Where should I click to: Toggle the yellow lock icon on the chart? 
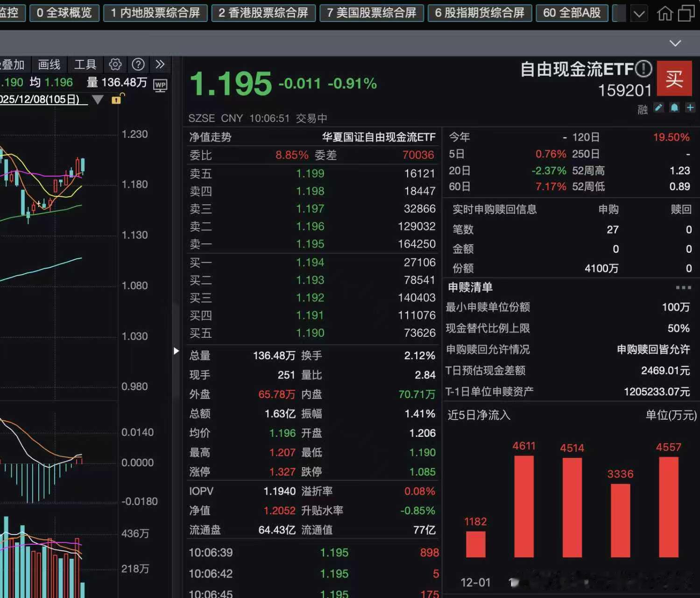116,100
